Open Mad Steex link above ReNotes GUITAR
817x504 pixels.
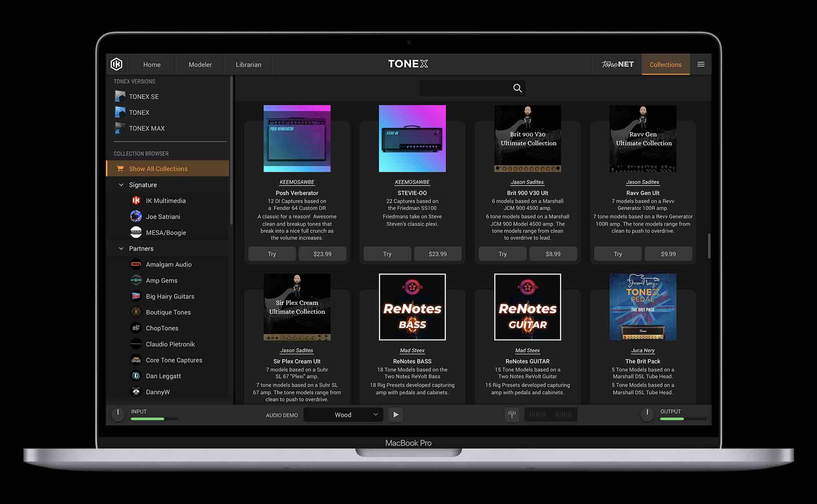tap(527, 351)
